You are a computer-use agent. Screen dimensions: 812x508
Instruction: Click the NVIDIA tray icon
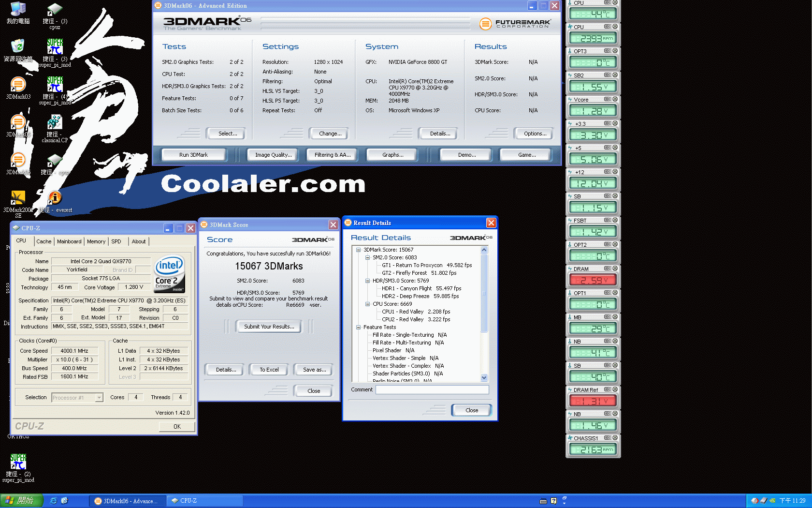coord(772,501)
